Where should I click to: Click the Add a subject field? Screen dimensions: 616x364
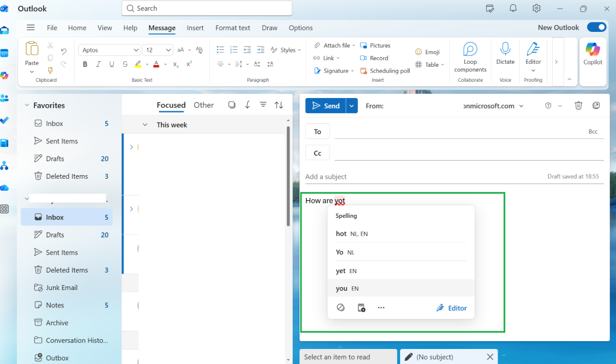[424, 176]
